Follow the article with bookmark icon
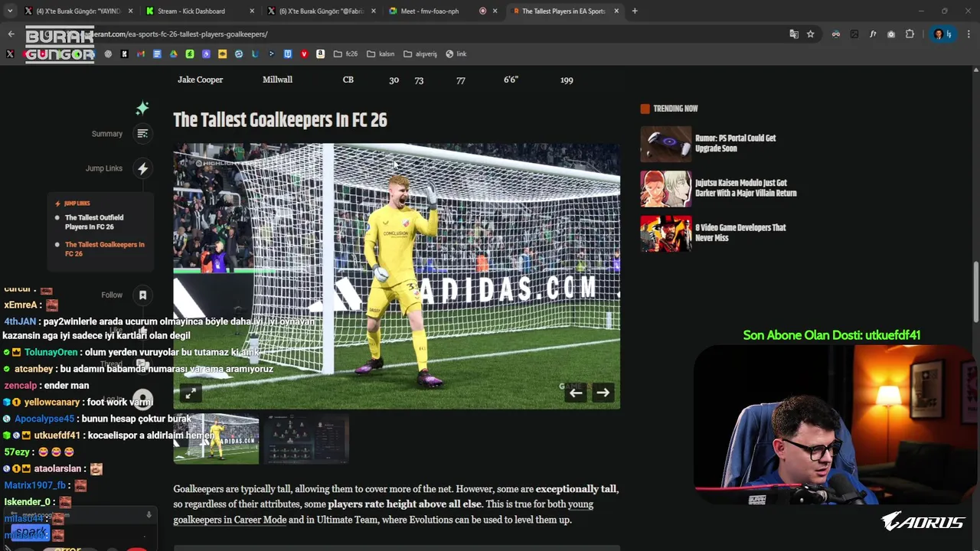Viewport: 980px width, 551px height. tap(142, 295)
